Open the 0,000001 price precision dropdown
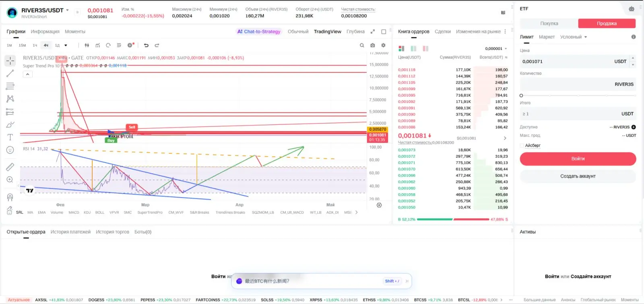Viewport: 644px width, 304px height. coord(496,49)
